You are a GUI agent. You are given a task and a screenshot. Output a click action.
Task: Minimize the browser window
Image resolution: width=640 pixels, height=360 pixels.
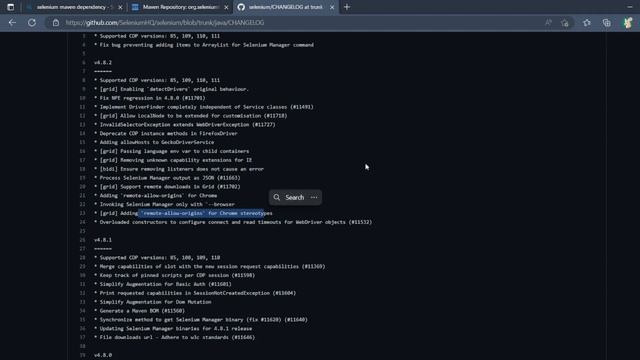click(630, 7)
